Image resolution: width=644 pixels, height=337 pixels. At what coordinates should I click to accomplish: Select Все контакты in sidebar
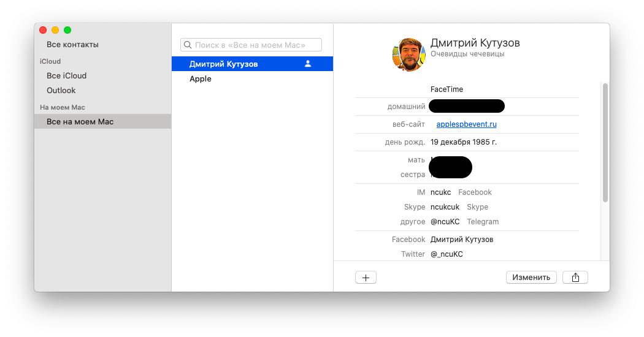72,44
